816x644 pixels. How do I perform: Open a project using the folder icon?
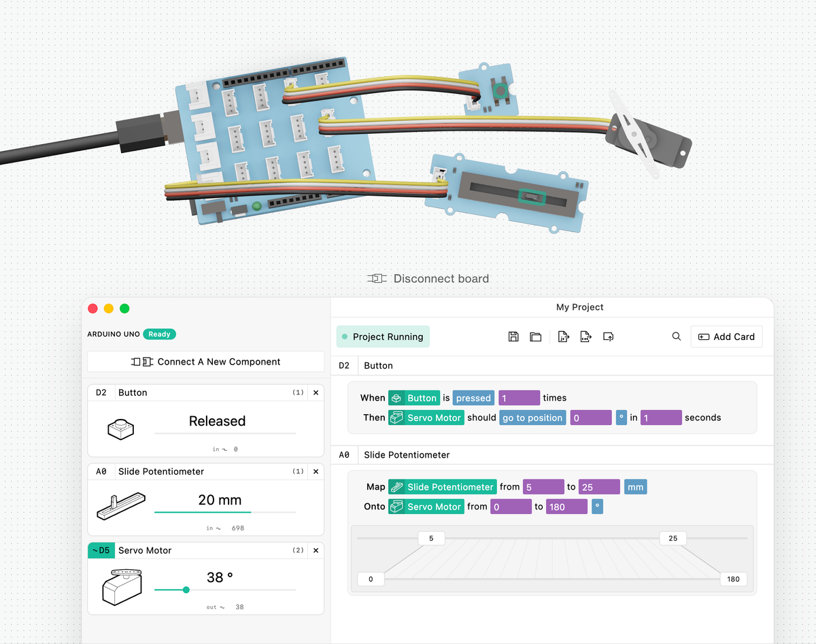point(536,337)
